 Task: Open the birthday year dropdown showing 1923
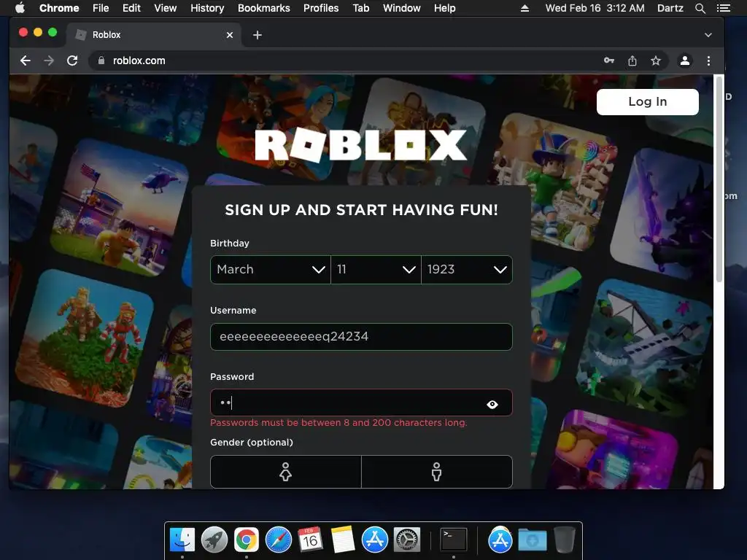point(467,270)
